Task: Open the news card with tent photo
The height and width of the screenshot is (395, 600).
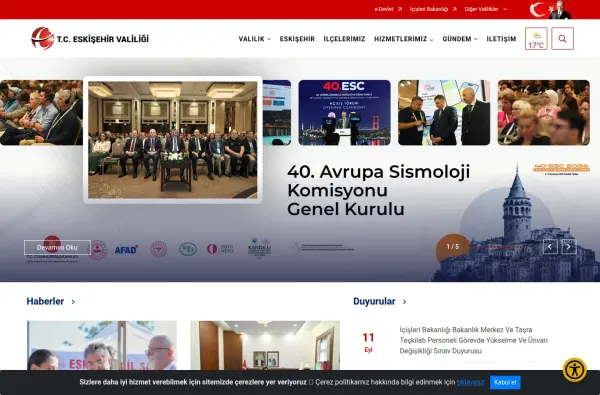Action: (x=102, y=346)
